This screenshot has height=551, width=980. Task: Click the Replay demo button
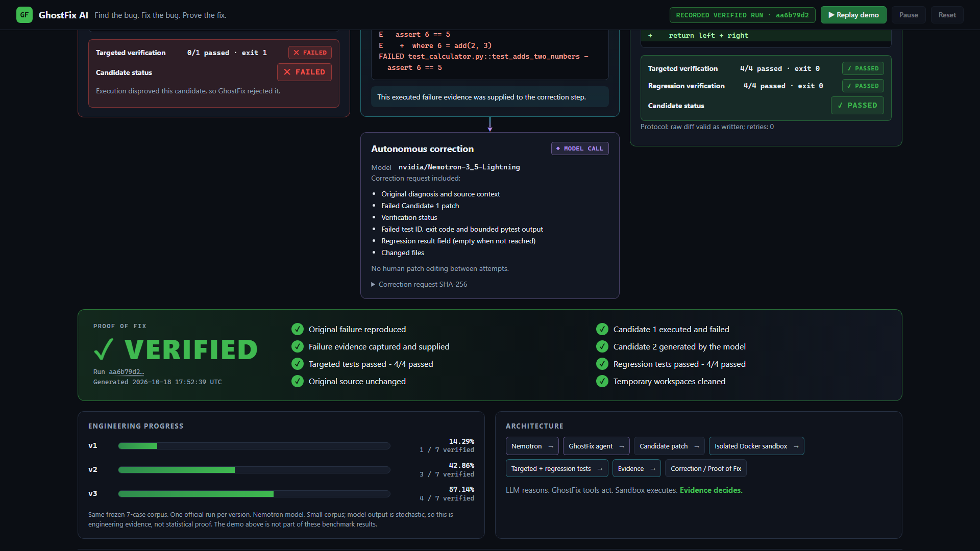[x=853, y=15]
